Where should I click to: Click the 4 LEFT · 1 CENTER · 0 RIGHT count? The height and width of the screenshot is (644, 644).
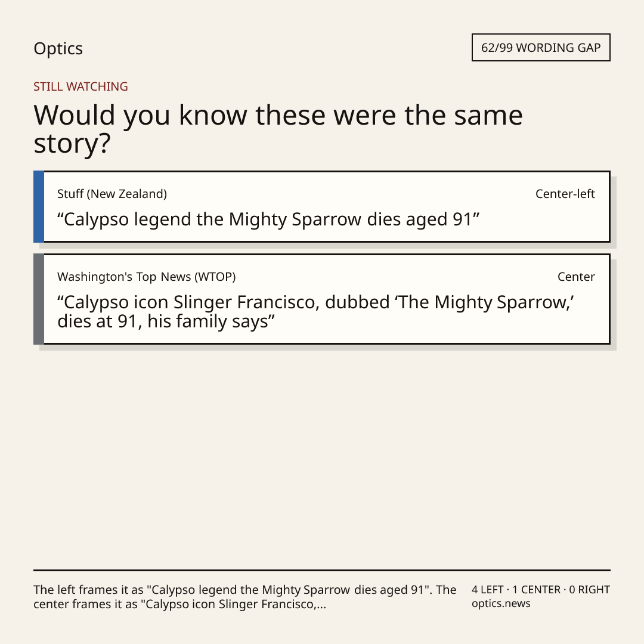pos(540,590)
